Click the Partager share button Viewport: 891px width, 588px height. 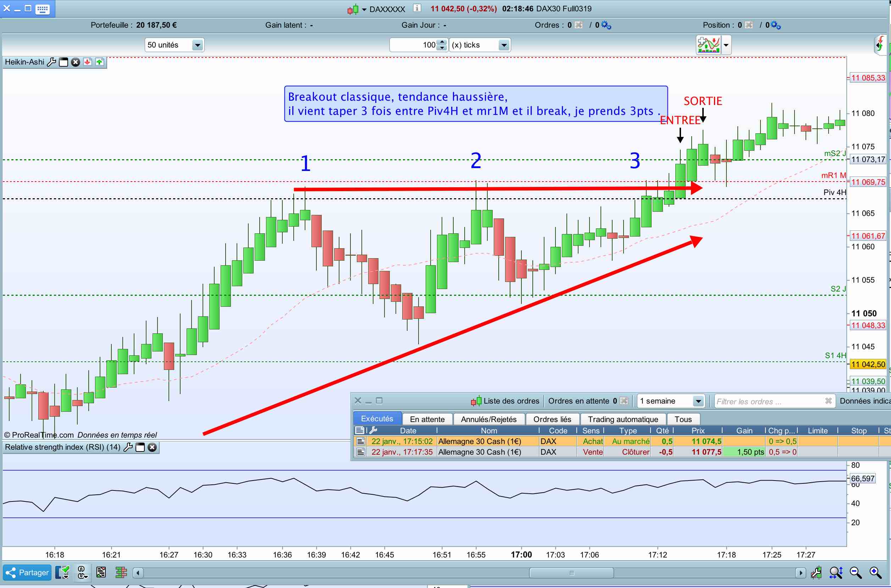pos(27,572)
